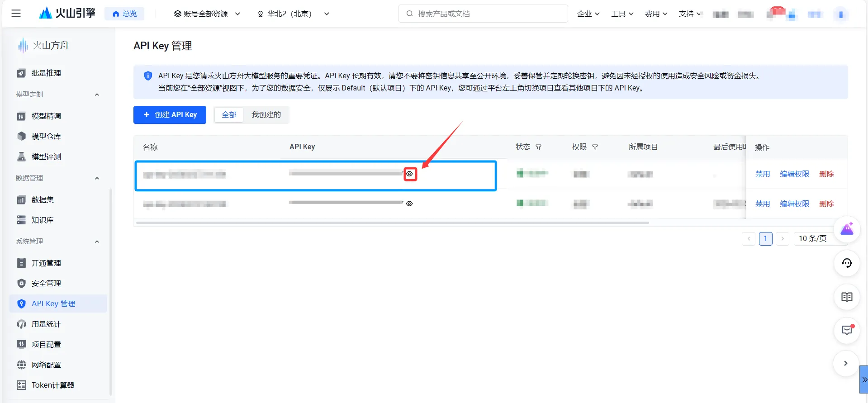Open the 企业 menu

(x=588, y=14)
